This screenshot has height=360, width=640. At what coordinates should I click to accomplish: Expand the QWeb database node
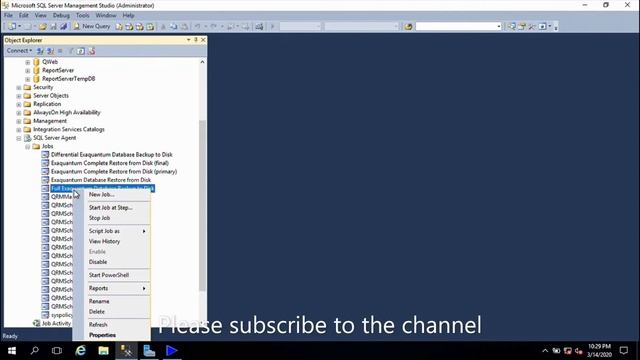pyautogui.click(x=28, y=62)
